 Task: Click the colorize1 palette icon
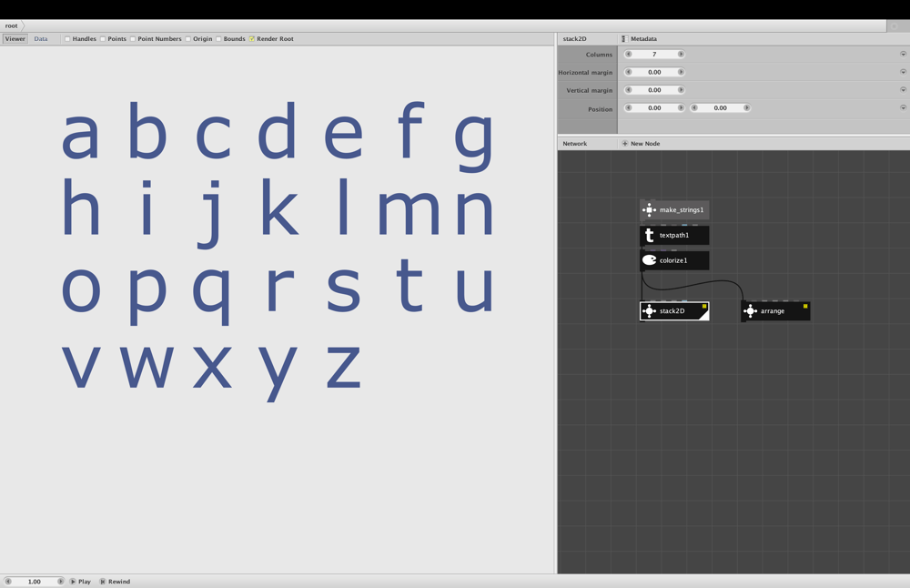[649, 260]
